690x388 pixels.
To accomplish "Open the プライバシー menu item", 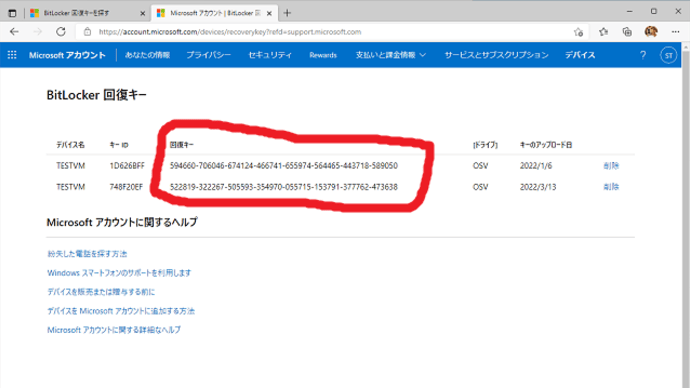I will point(209,55).
